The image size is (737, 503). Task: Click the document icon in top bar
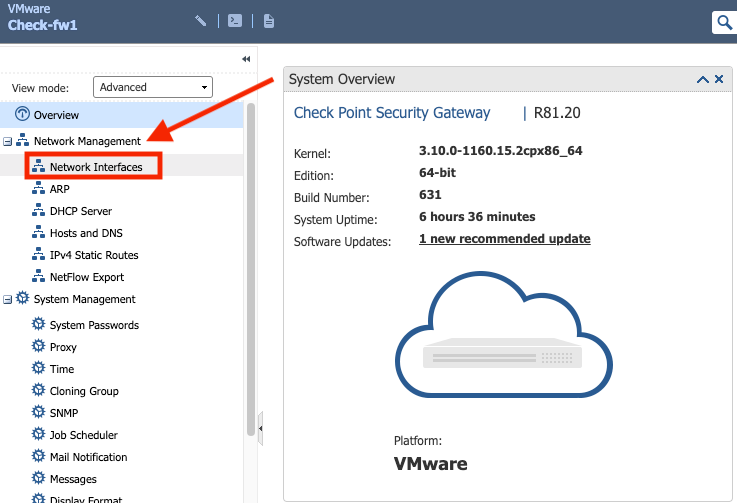(268, 20)
